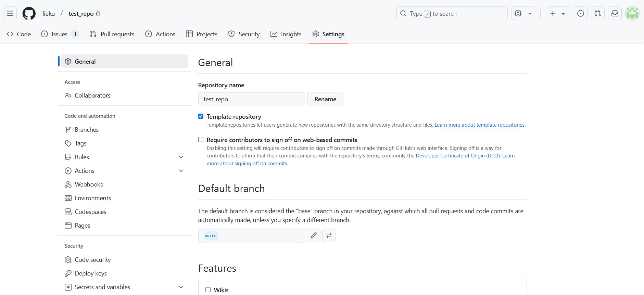Viewport: 644px width, 295px height.
Task: Click the pencil icon to rename branch
Action: (313, 235)
